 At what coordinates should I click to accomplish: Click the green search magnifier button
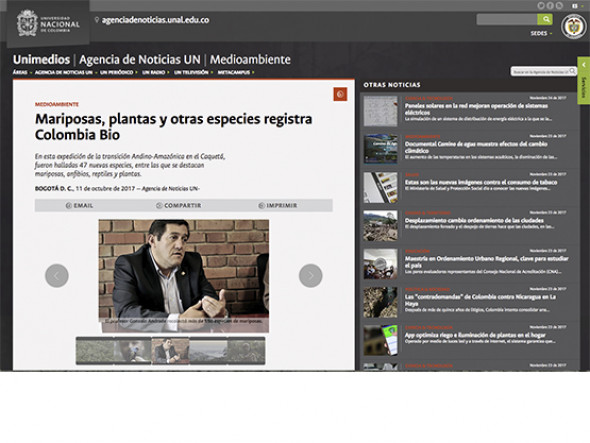tap(545, 19)
